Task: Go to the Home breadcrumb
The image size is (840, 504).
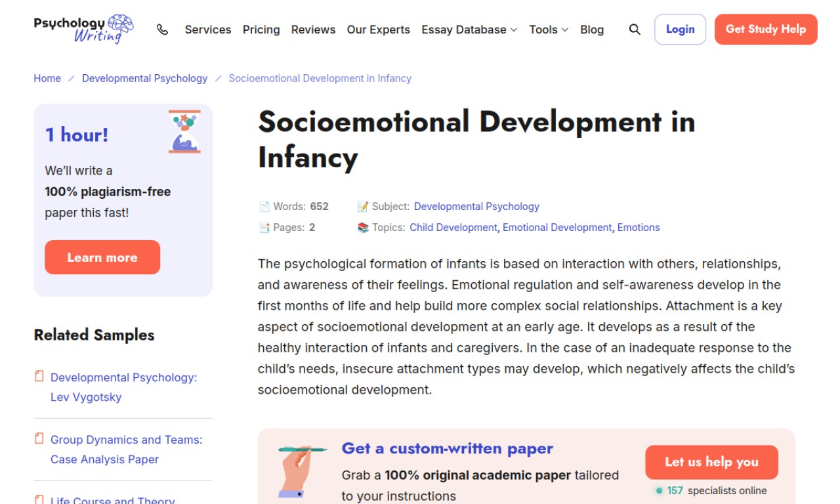Action: point(47,78)
